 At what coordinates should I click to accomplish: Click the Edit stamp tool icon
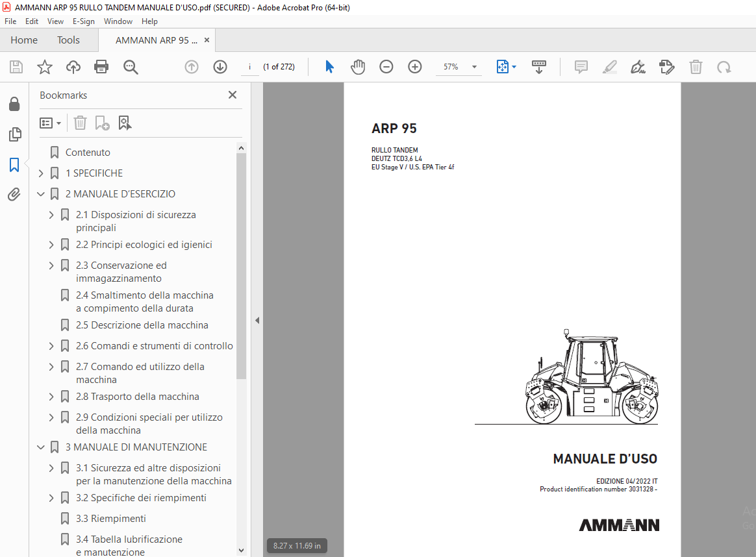click(666, 67)
